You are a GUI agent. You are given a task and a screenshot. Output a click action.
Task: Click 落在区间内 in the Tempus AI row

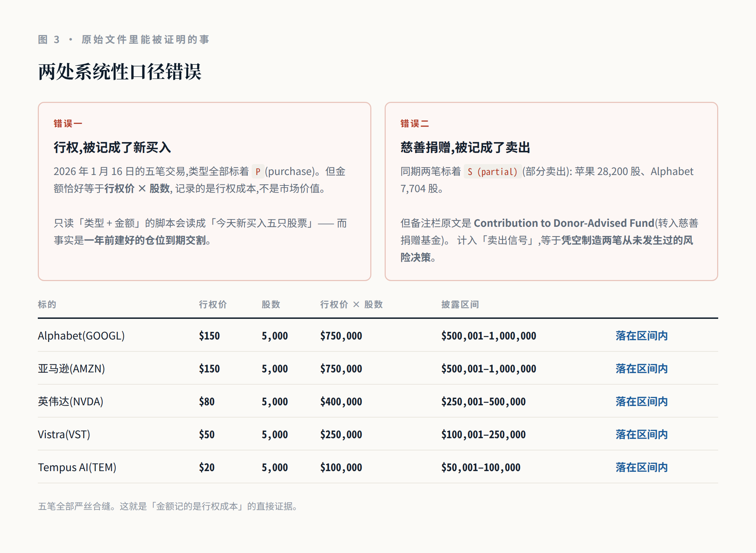(642, 467)
